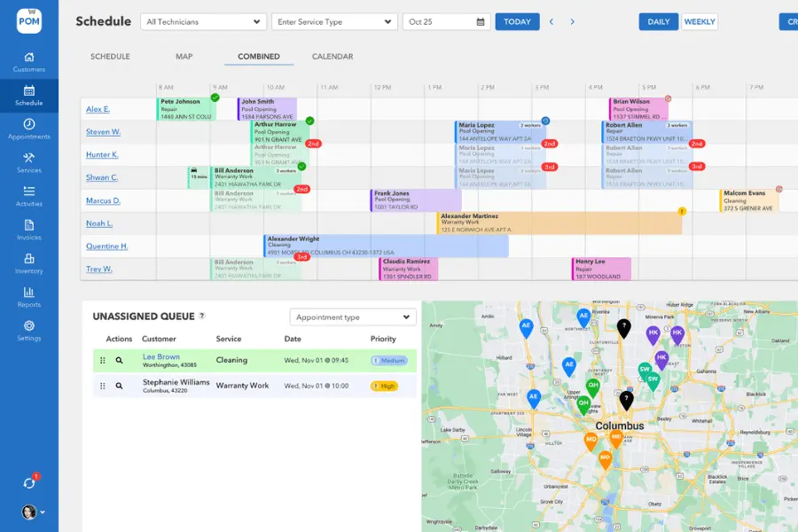Switch to DAILY view
Image resolution: width=798 pixels, height=532 pixels.
click(659, 22)
